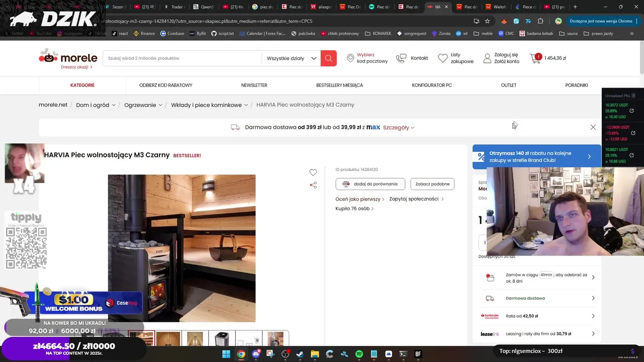Expand the Dom i ogród breadcrumb dropdown
Viewport: 644px width, 362px height.
[x=114, y=105]
